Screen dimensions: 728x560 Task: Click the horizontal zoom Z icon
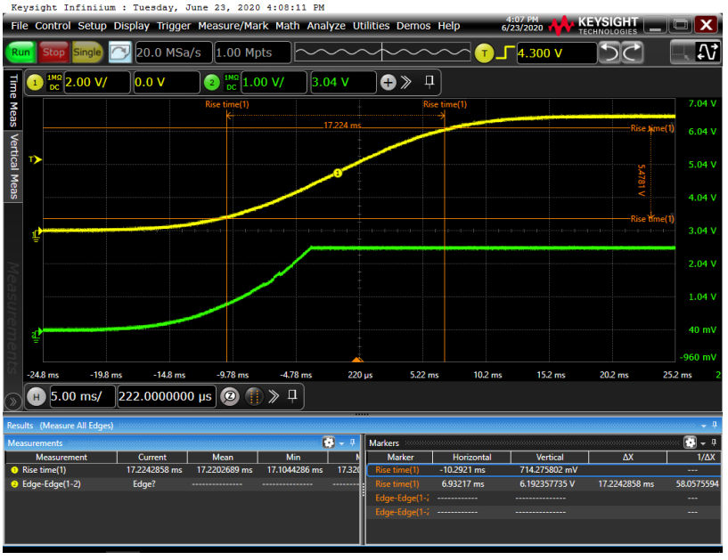(230, 396)
